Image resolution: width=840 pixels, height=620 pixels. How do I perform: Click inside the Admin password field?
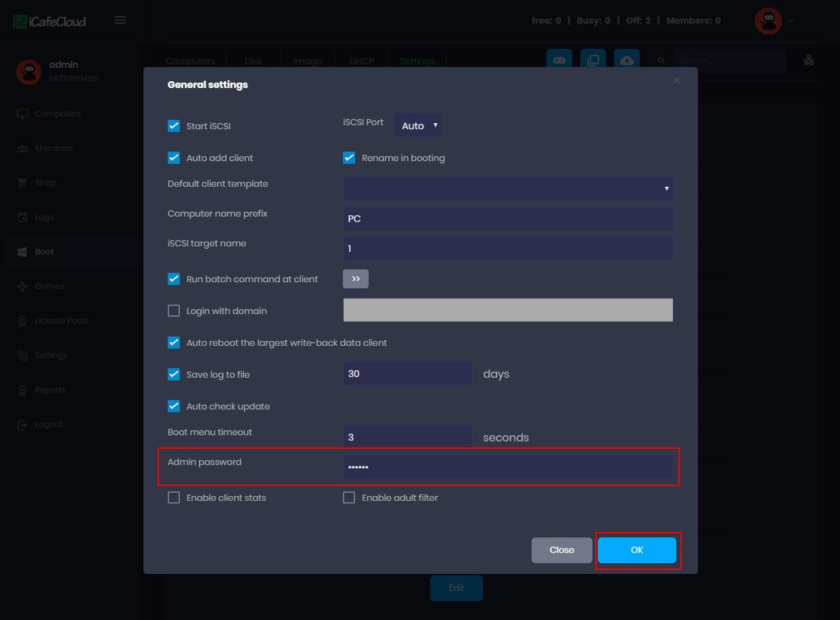point(507,467)
